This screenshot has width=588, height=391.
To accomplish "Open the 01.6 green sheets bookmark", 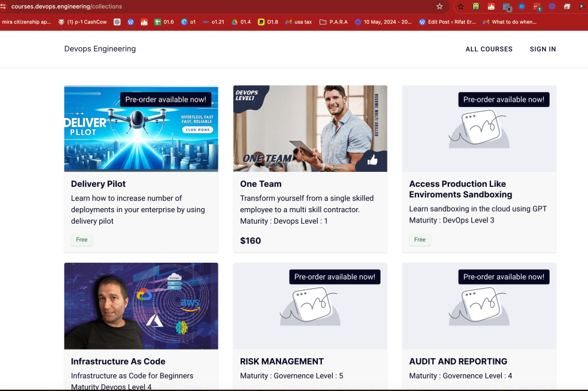I will (164, 22).
